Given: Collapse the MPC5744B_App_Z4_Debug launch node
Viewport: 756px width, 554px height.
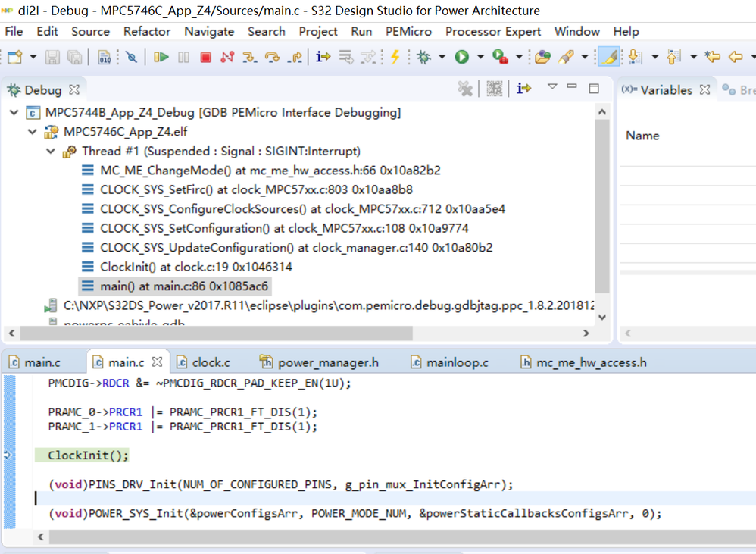Looking at the screenshot, I should tap(14, 112).
